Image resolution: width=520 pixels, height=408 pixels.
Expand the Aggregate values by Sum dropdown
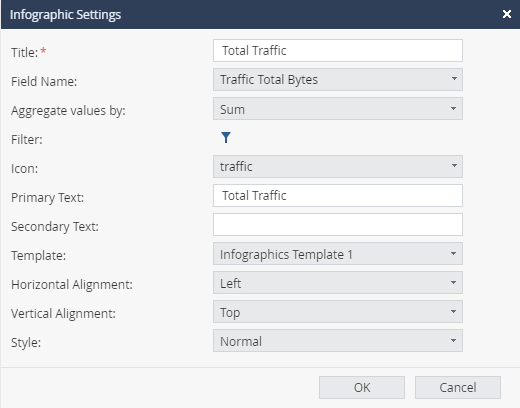point(338,109)
